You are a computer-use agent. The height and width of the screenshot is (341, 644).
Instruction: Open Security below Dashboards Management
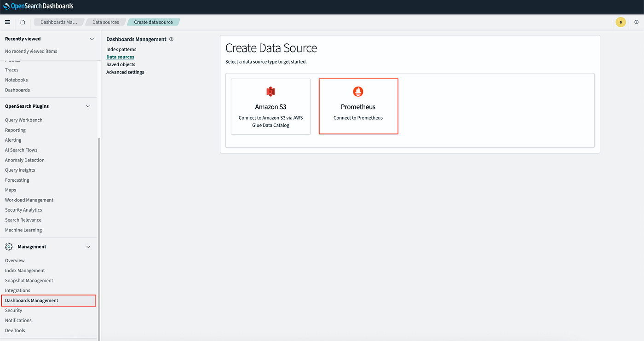(14, 311)
